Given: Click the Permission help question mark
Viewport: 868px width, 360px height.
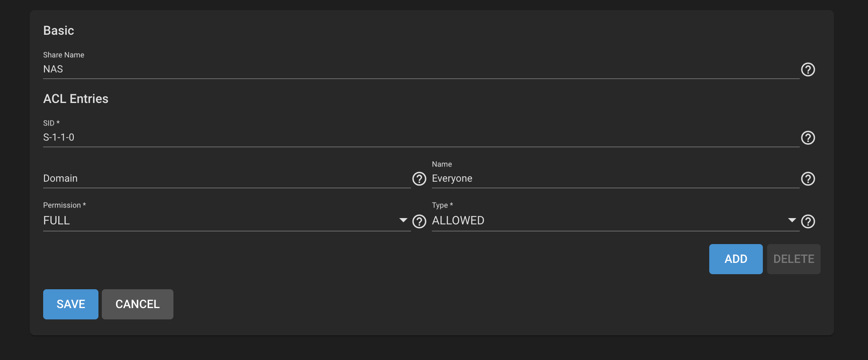Looking at the screenshot, I should 419,221.
